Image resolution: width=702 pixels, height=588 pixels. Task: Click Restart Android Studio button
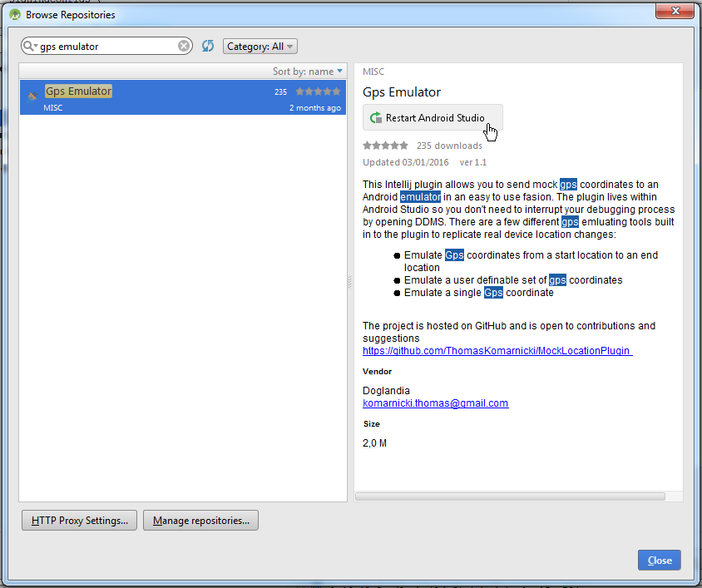[x=433, y=118]
